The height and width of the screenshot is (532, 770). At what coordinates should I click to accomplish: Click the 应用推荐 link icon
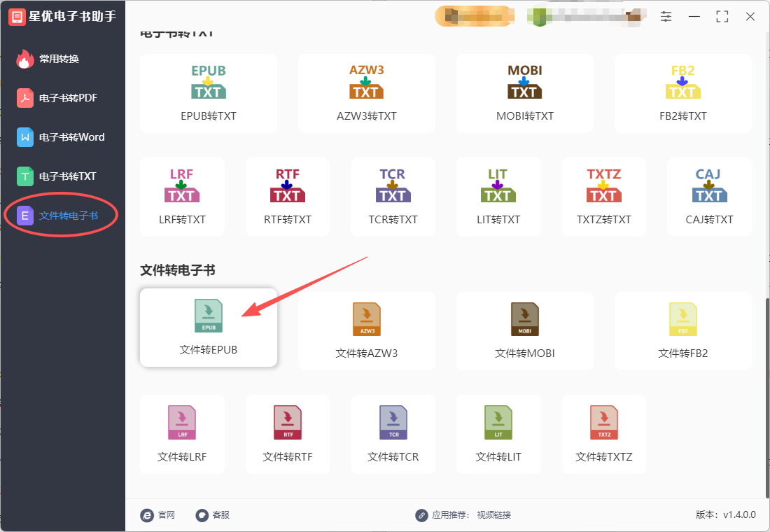coord(421,515)
